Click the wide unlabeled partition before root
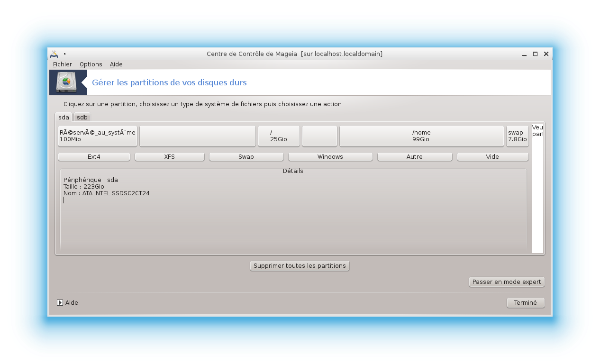 coord(197,136)
